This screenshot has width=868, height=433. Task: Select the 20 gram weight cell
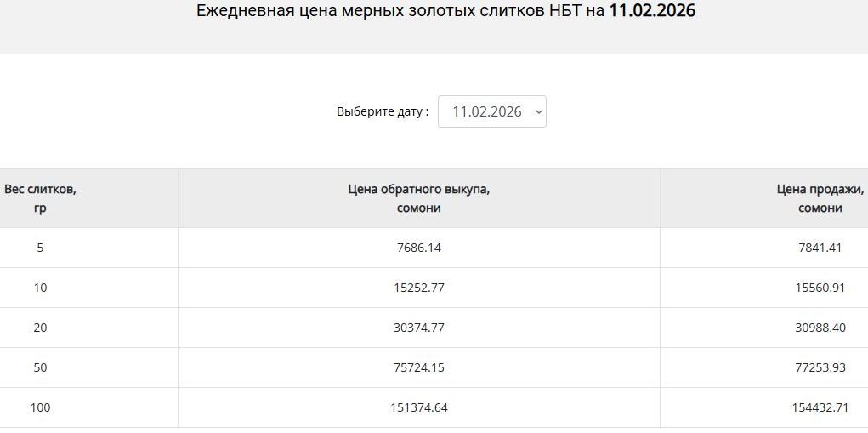[40, 328]
